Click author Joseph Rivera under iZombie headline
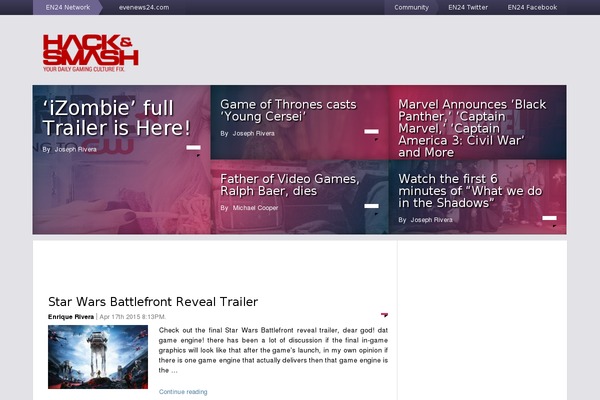This screenshot has height=400, width=600. point(75,149)
